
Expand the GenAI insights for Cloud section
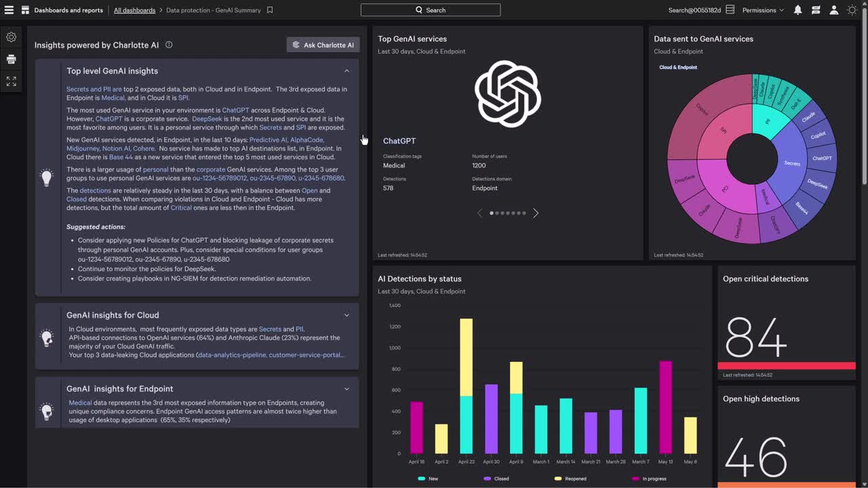(x=347, y=315)
